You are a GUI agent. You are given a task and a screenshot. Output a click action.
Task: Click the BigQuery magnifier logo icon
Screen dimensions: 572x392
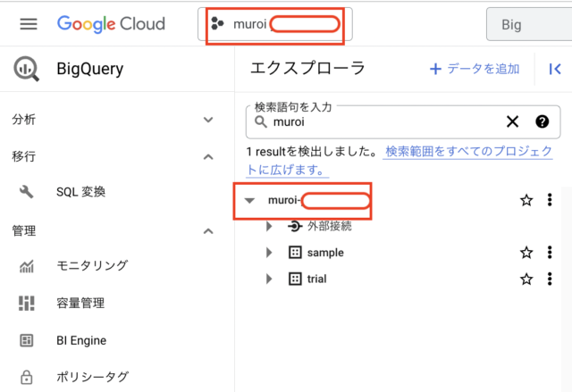26,69
